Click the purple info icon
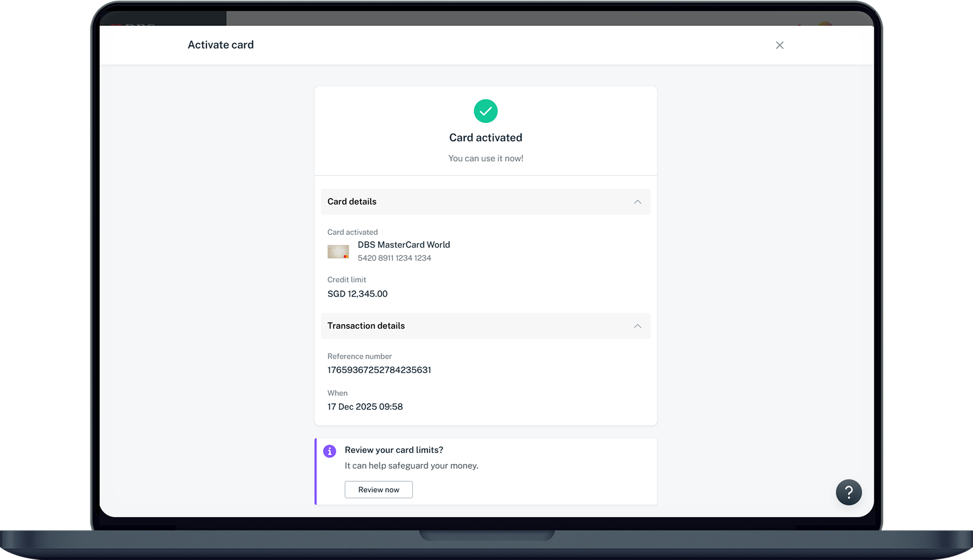973x560 pixels. coord(329,451)
